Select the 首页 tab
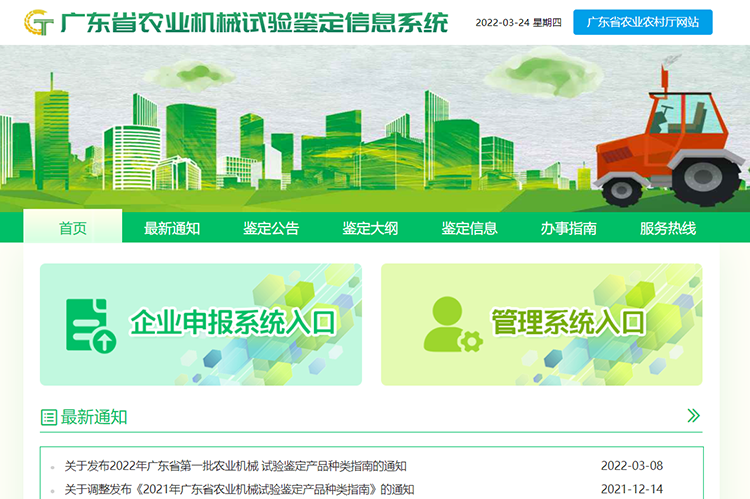Image resolution: width=750 pixels, height=499 pixels. [73, 228]
